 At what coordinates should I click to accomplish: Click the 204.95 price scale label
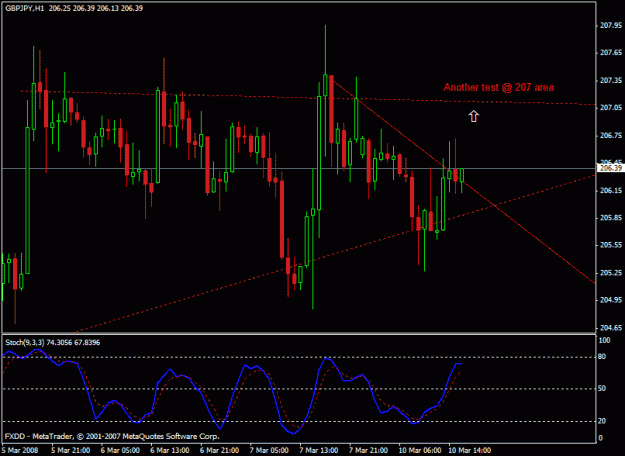click(x=610, y=300)
